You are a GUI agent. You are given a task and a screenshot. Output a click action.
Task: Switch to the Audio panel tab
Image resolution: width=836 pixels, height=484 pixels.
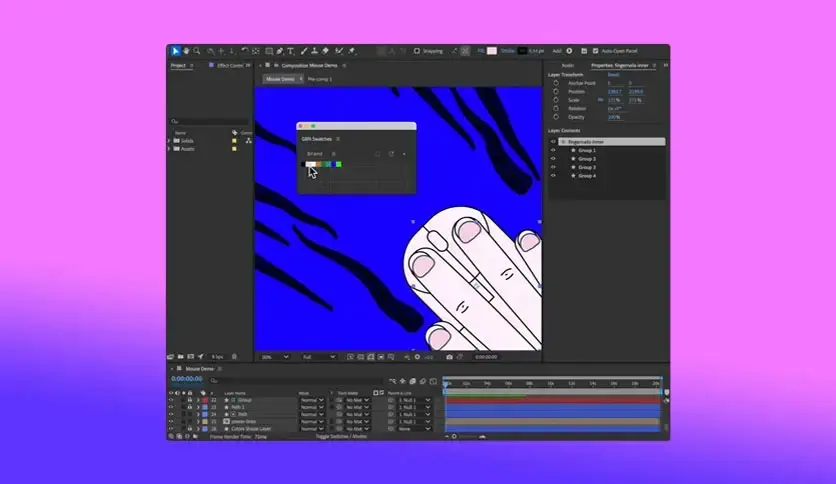tap(568, 66)
